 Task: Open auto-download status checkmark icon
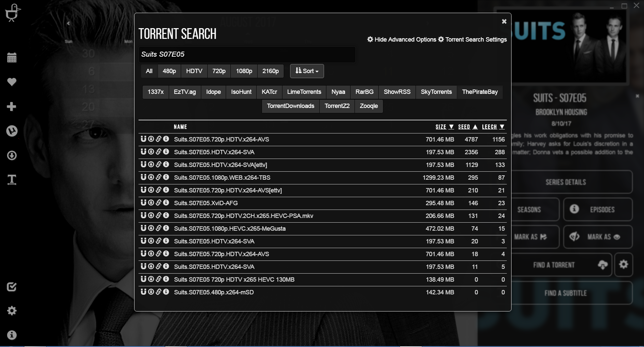tap(12, 287)
